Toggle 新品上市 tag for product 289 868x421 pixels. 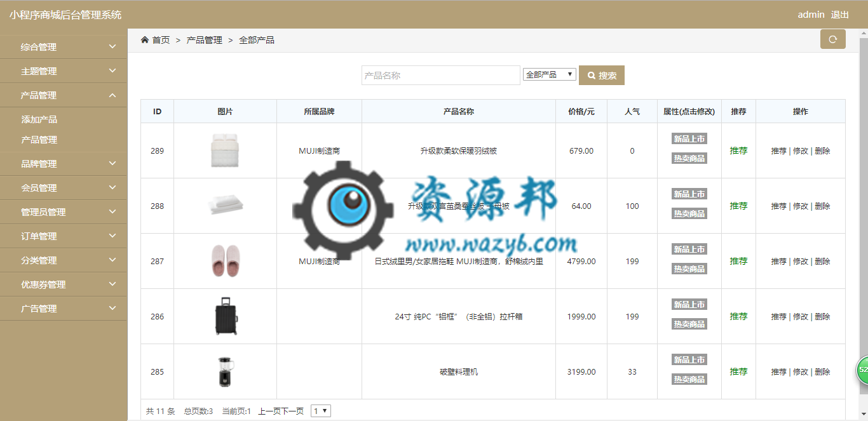point(689,139)
